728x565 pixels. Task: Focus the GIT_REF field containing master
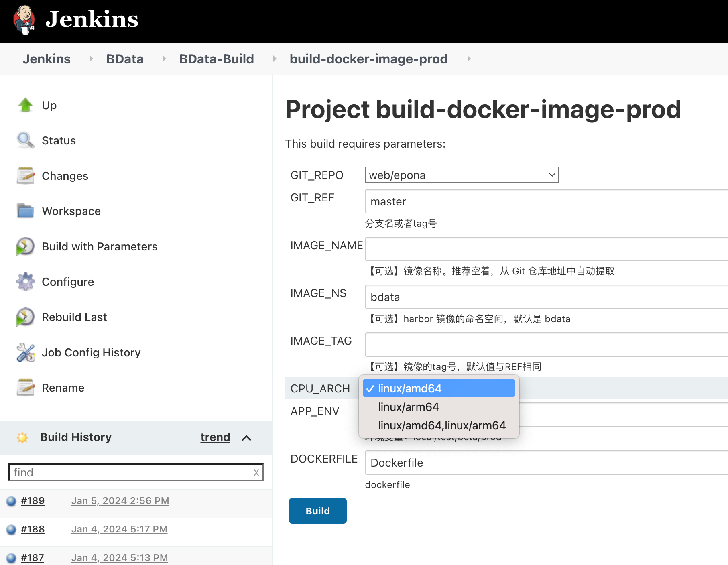546,201
